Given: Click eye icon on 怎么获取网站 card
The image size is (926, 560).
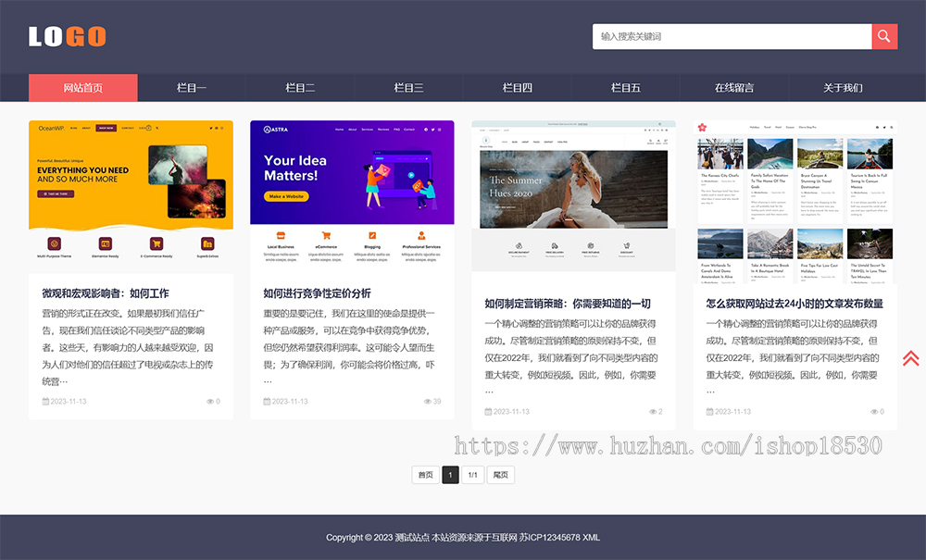Looking at the screenshot, I should (x=874, y=411).
